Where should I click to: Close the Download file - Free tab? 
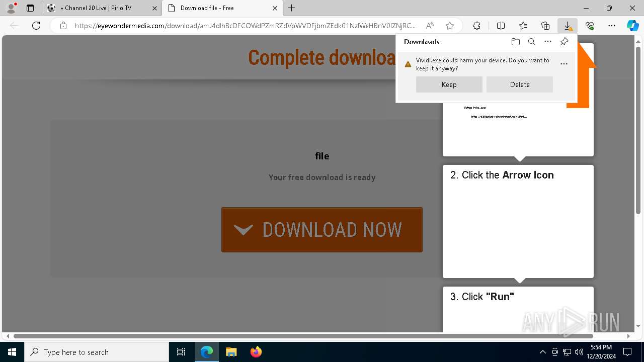[x=275, y=8]
